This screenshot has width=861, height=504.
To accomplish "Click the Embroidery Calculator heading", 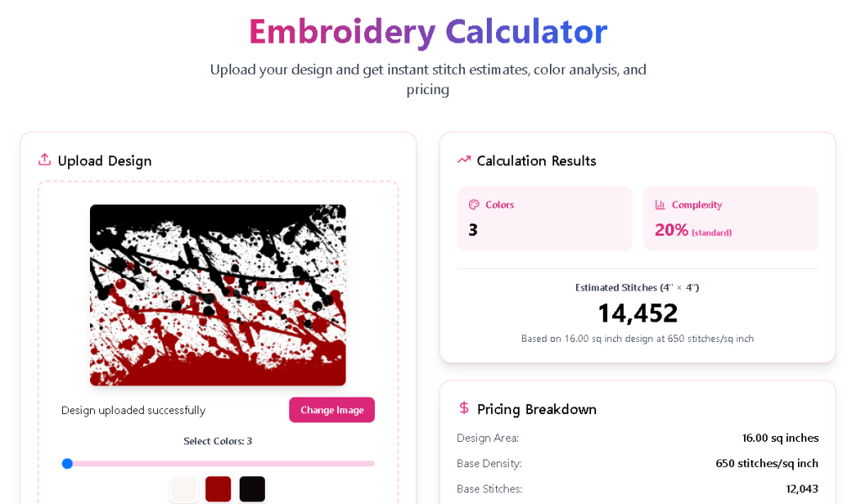I will [x=428, y=32].
